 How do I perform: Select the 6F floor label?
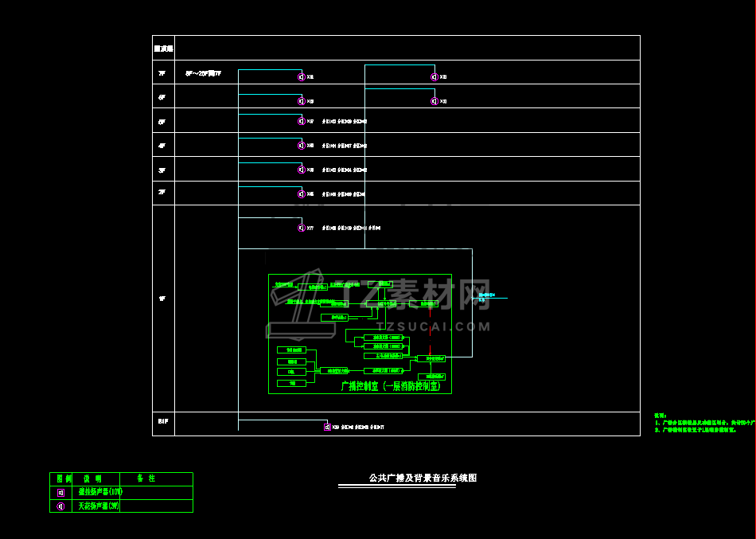pyautogui.click(x=162, y=97)
